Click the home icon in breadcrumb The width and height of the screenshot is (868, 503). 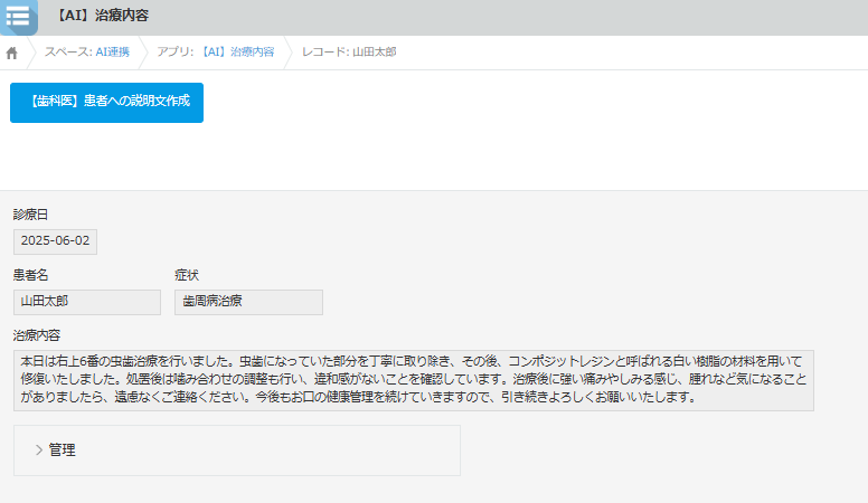12,52
